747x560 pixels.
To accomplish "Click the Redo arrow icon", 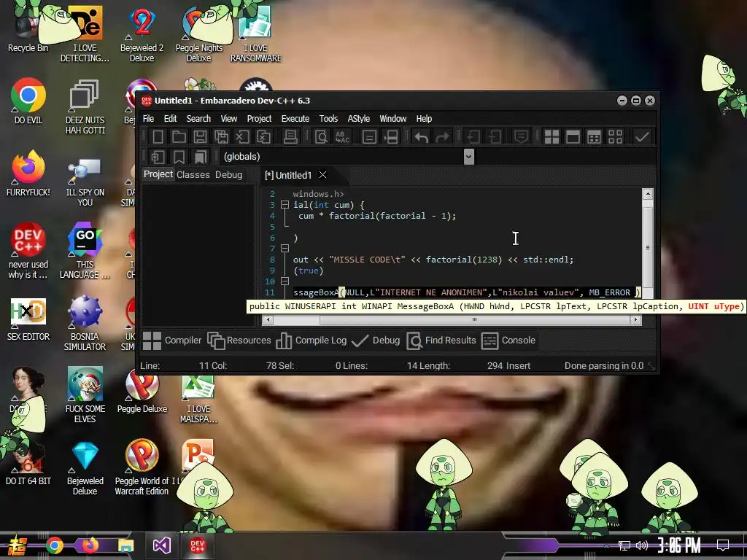I will point(443,137).
